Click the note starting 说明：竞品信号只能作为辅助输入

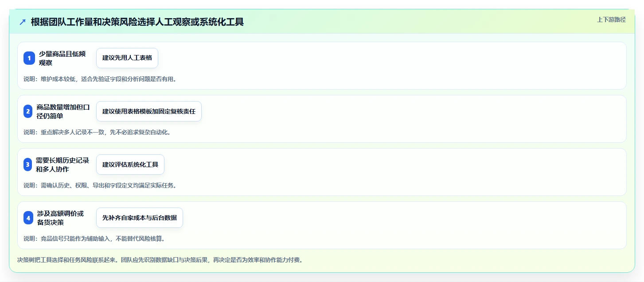[x=94, y=239]
